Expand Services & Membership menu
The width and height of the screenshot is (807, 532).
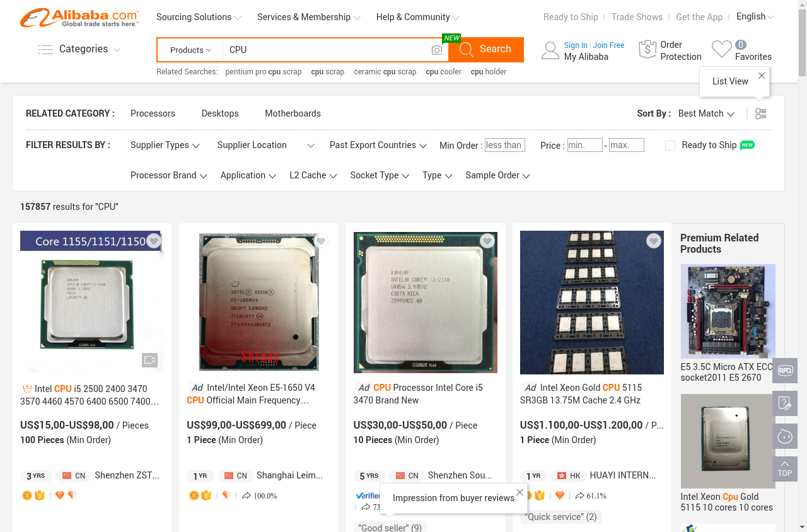pos(309,17)
